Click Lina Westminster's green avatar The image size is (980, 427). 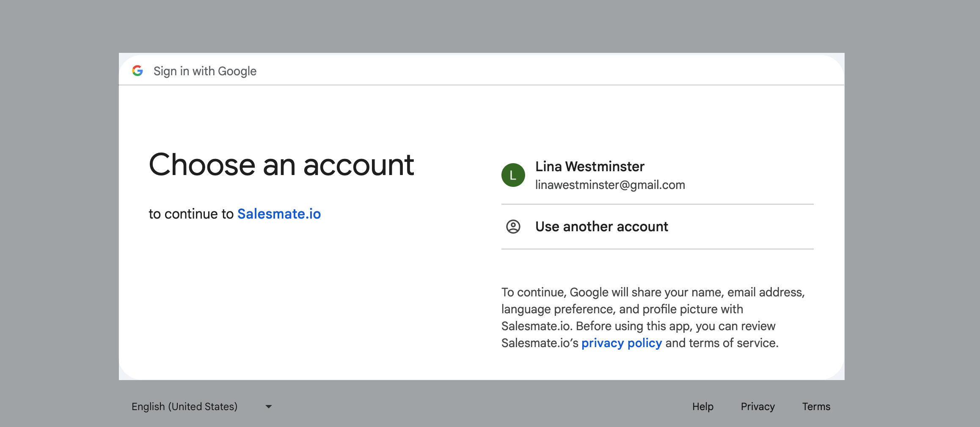coord(513,175)
